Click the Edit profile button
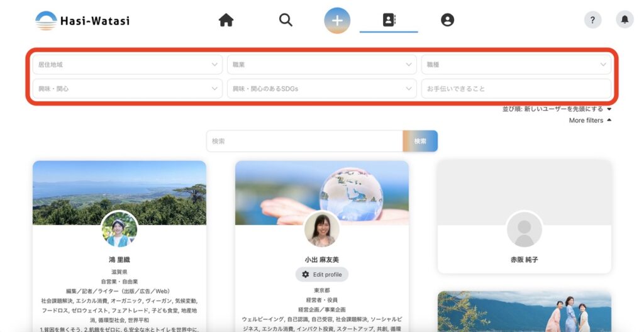Screen dimensions: 644x332 321,274
